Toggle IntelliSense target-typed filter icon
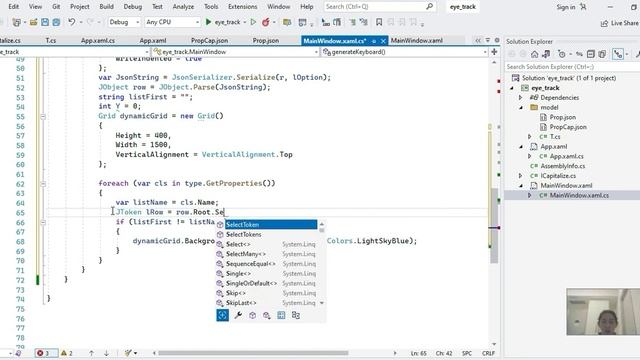This screenshot has width=640, height=360. pos(222,315)
